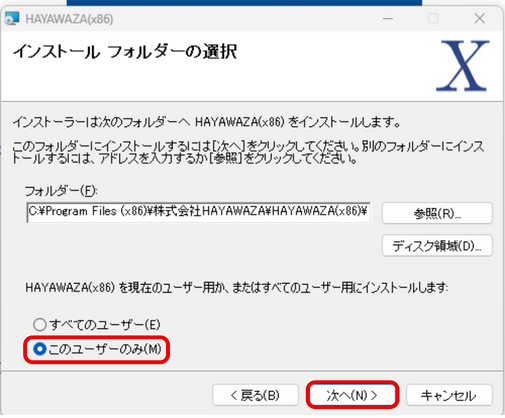Click the キャンセル button to abort setup
The image size is (505, 418).
[449, 395]
